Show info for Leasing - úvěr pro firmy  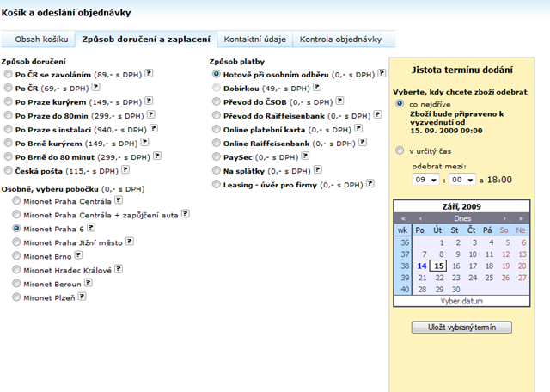[370, 184]
